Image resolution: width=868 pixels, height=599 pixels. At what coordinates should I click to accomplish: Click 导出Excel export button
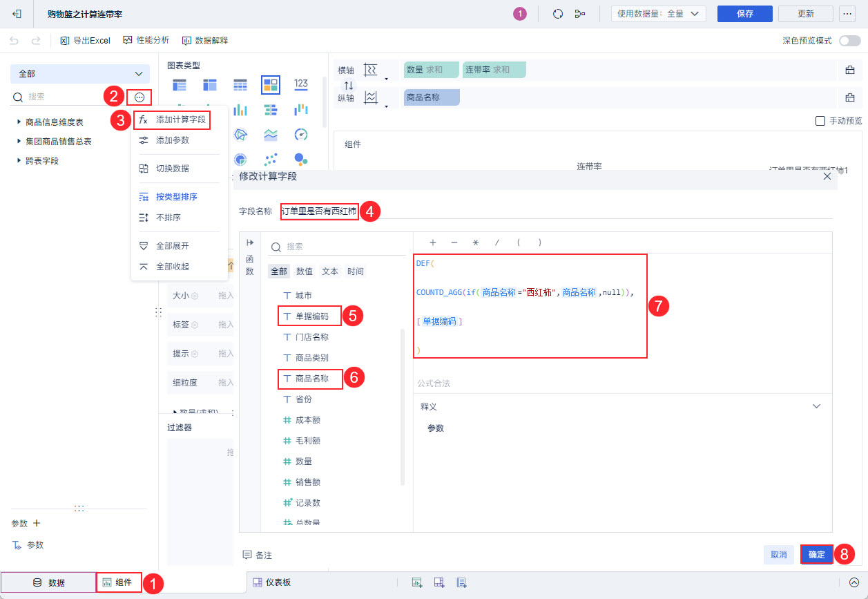(85, 41)
